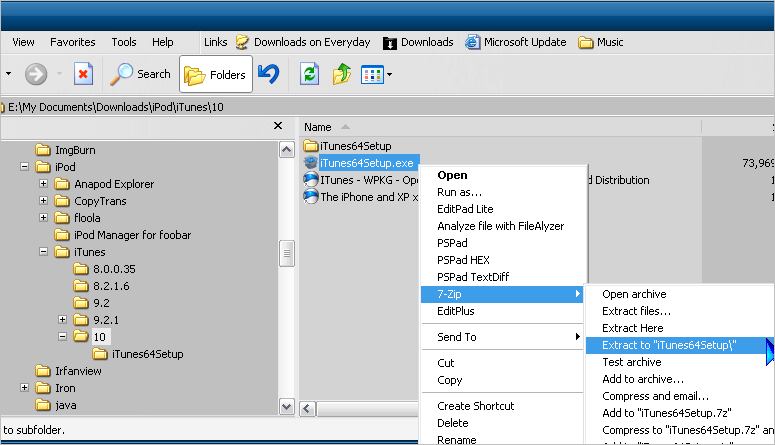Screen dimensions: 775x445
Task: Click the Stop icon with red X
Action: [x=83, y=74]
